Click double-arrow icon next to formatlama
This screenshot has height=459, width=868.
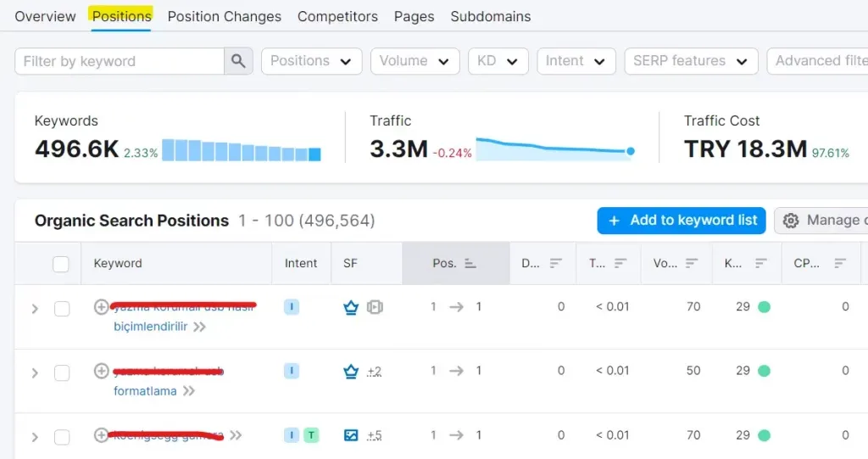(189, 391)
